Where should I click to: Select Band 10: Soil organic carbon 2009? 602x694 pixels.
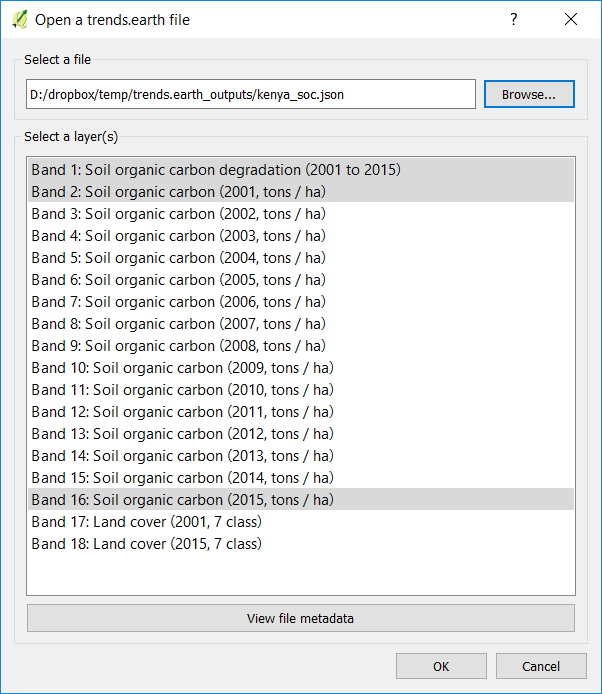(301, 368)
